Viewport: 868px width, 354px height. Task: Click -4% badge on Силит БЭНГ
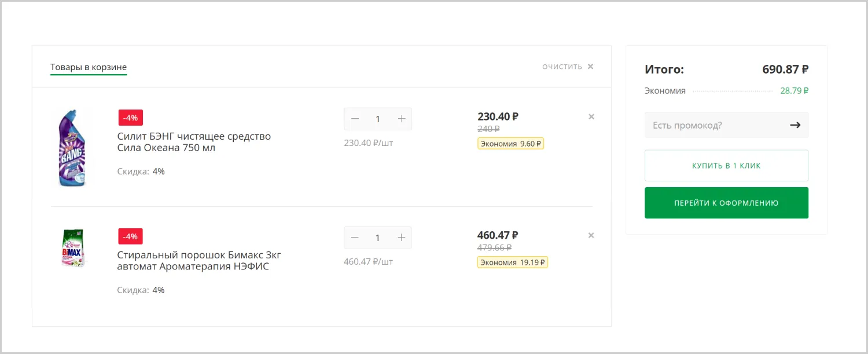pos(131,118)
